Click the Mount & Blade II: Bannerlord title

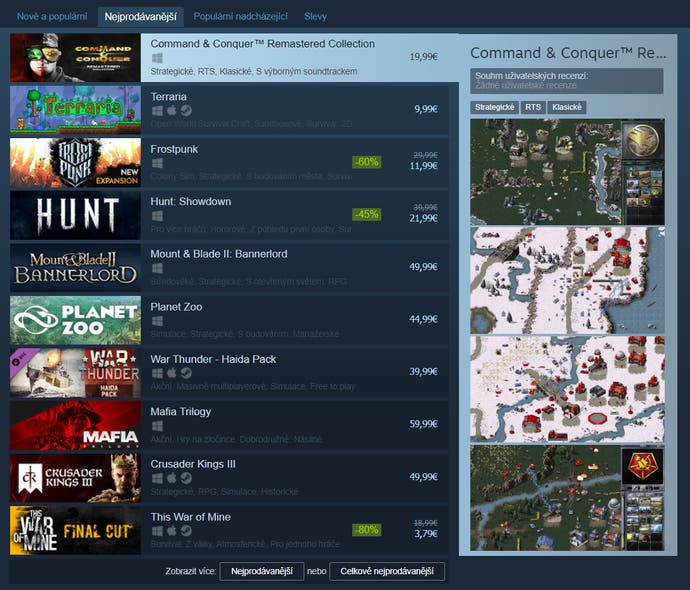click(x=219, y=254)
